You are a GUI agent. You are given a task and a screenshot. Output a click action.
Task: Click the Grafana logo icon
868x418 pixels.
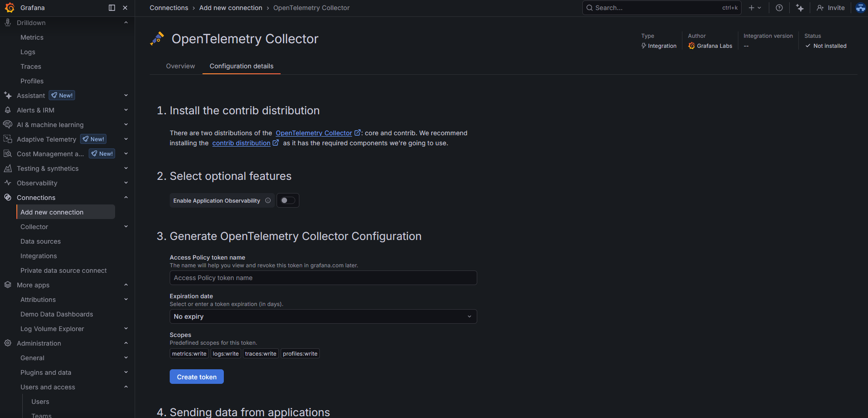tap(10, 8)
